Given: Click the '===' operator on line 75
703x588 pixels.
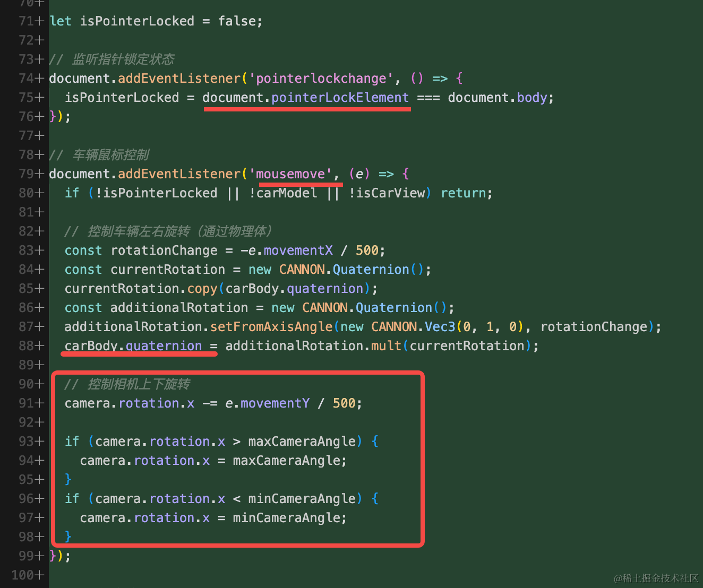Looking at the screenshot, I should click(428, 98).
